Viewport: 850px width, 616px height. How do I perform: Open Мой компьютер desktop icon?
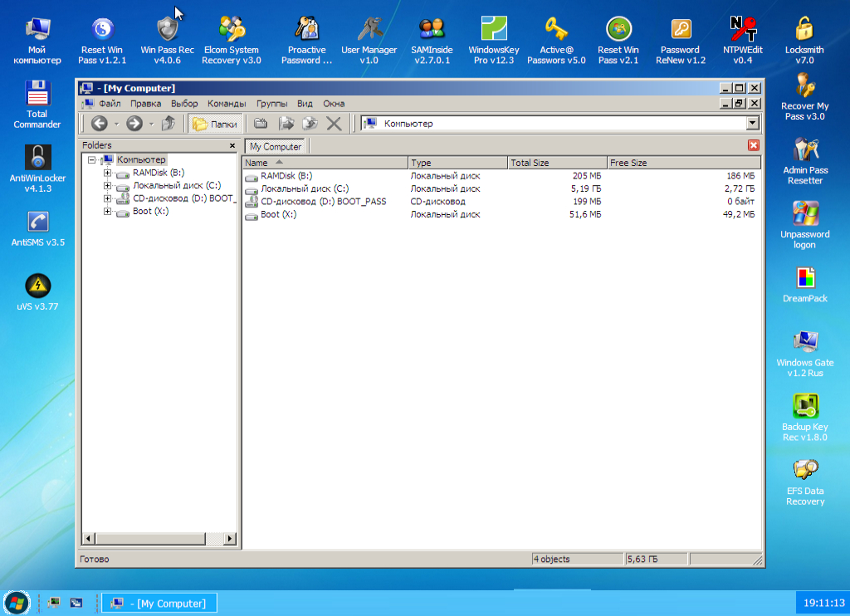[37, 40]
